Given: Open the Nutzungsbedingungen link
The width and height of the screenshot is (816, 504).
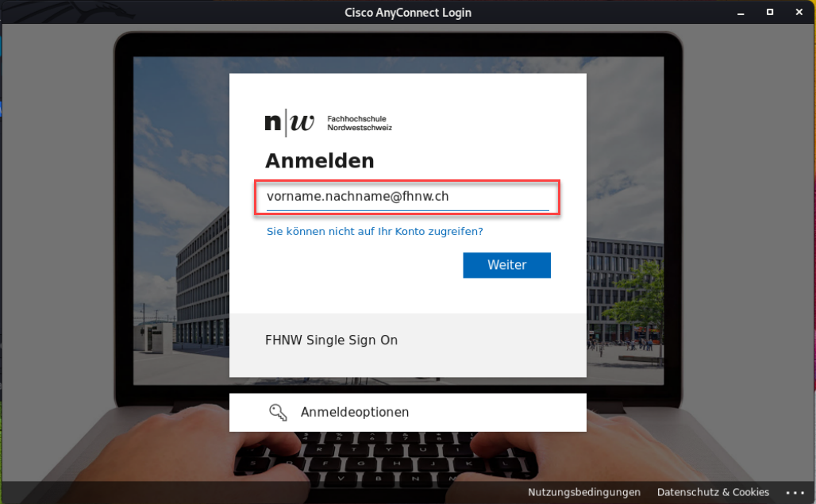Looking at the screenshot, I should (584, 492).
